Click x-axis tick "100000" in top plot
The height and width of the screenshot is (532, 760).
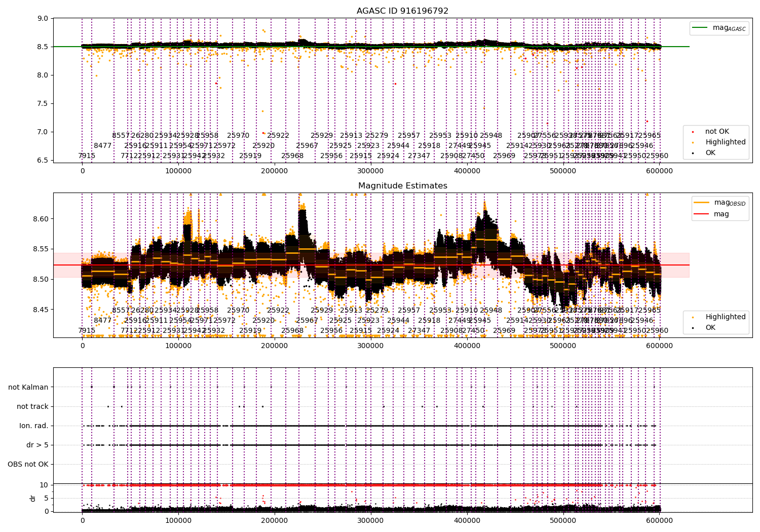tap(178, 171)
